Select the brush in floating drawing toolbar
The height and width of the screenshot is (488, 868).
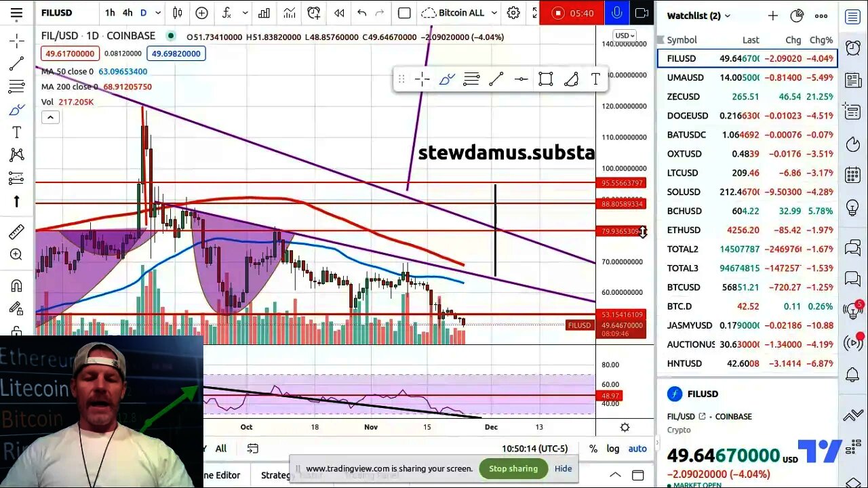pos(446,79)
